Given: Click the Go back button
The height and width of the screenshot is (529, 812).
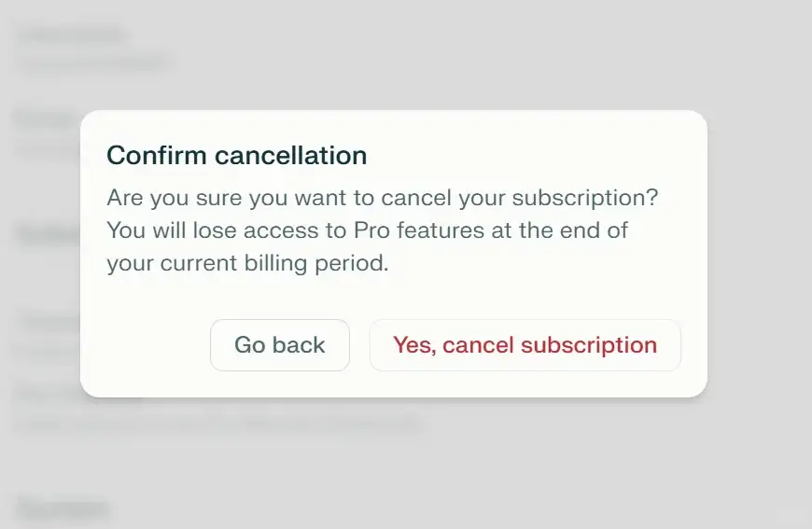Looking at the screenshot, I should click(x=279, y=345).
